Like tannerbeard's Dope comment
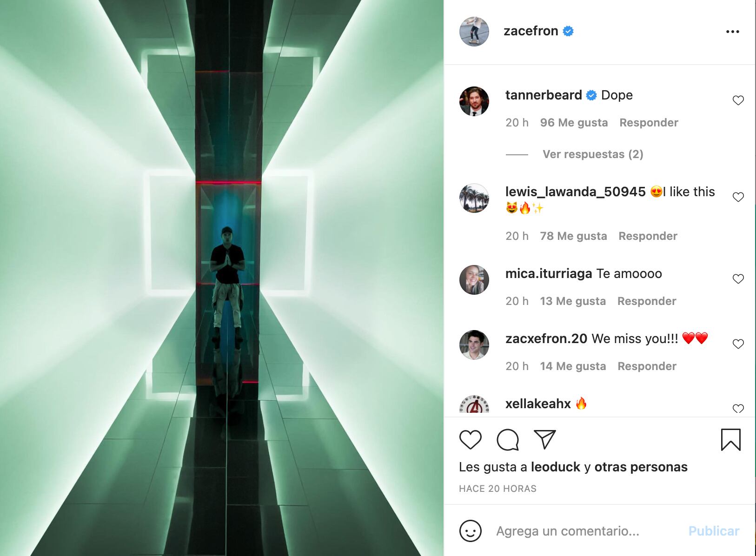Viewport: 756px width, 556px height. pyautogui.click(x=738, y=100)
